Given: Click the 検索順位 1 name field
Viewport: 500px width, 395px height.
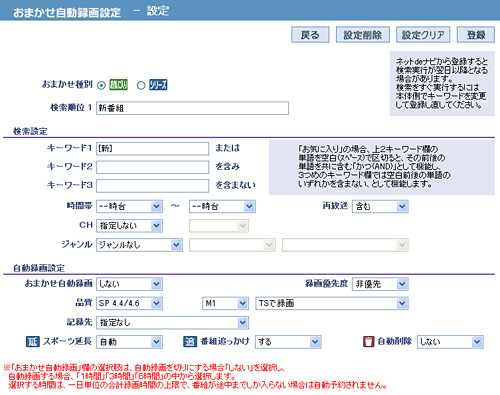Looking at the screenshot, I should coord(192,108).
